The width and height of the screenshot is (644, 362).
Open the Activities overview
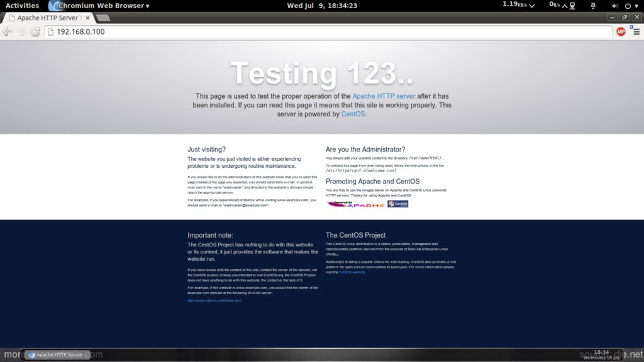(22, 6)
